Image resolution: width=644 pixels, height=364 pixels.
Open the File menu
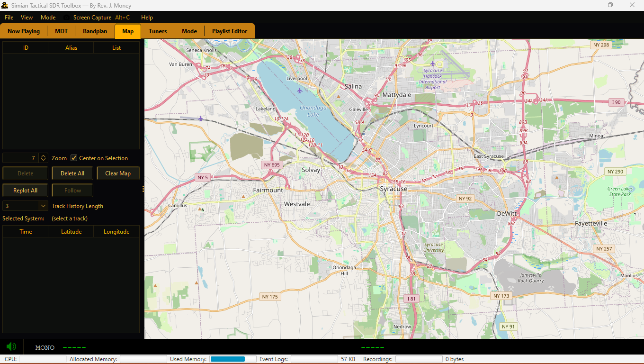(x=9, y=18)
